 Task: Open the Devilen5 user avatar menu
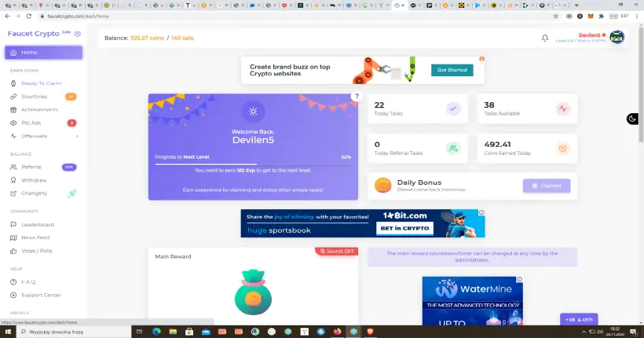(x=617, y=38)
